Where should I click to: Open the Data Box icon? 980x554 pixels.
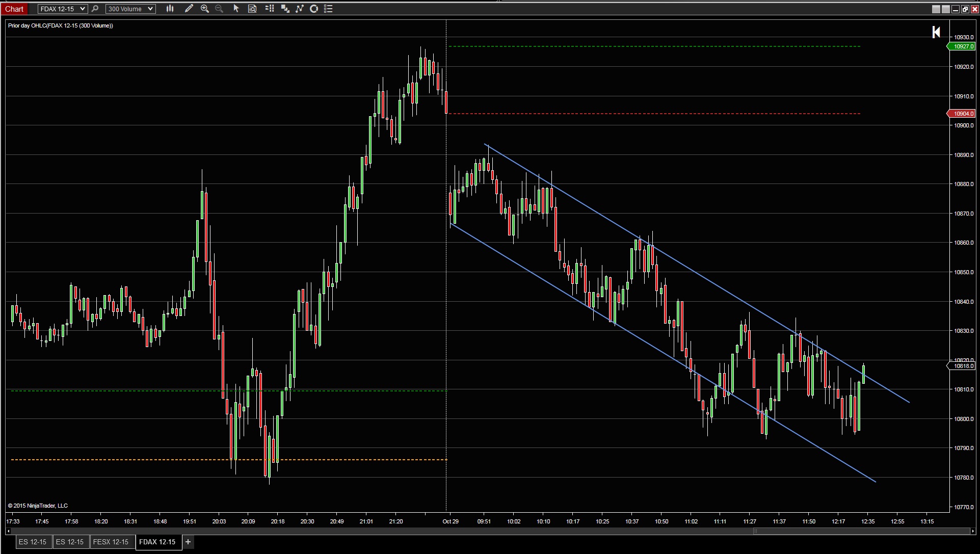(x=252, y=9)
